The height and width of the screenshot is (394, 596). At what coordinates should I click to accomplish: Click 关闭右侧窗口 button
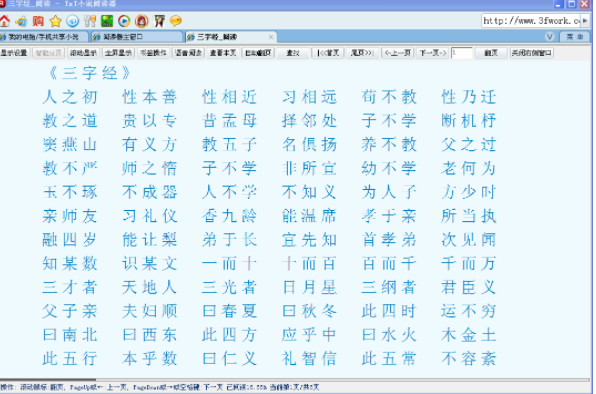[531, 53]
